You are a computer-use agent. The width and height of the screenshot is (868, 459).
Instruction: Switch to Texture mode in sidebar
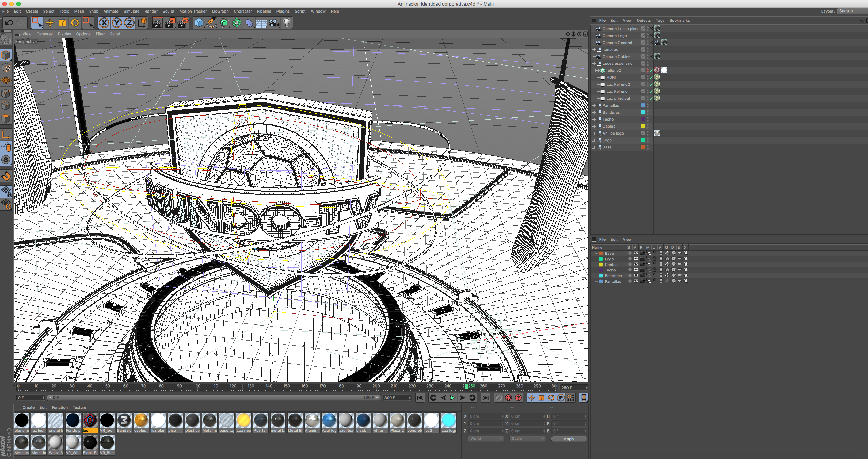point(6,68)
